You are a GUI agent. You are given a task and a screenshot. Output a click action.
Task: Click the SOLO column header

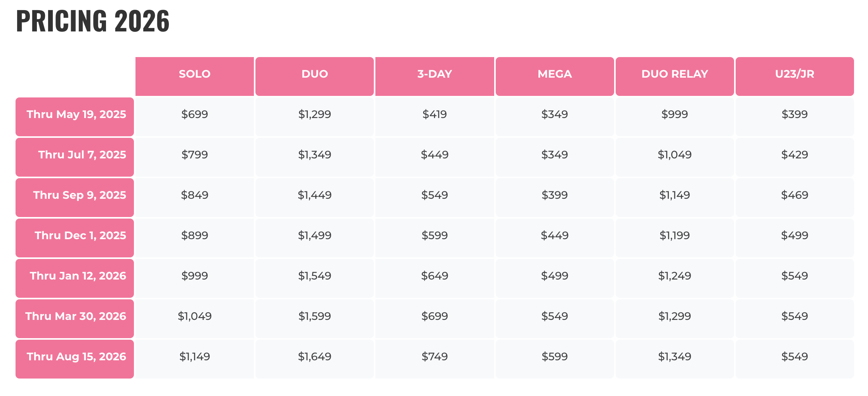[x=194, y=74]
